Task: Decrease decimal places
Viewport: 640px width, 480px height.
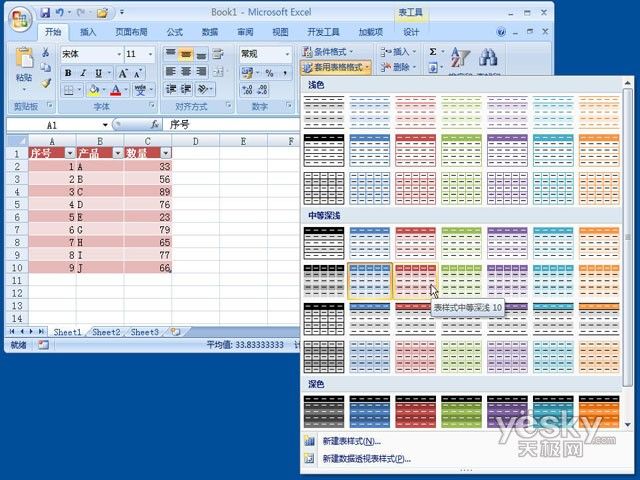Action: coord(262,90)
